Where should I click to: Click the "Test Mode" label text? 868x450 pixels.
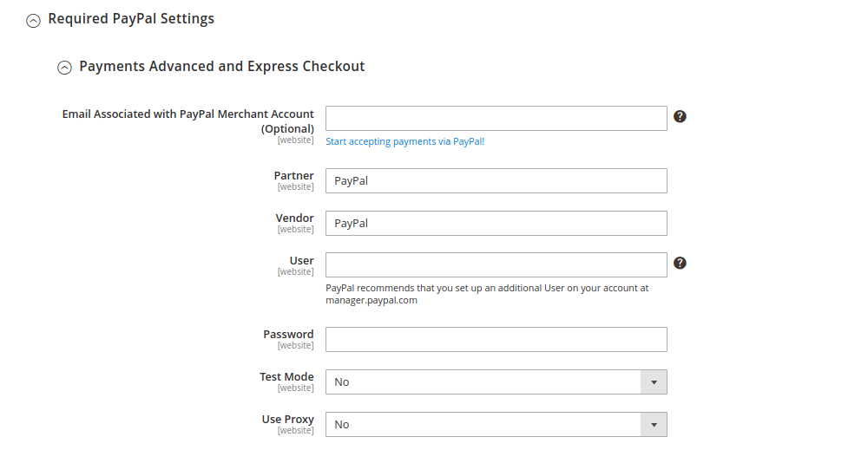coord(286,377)
